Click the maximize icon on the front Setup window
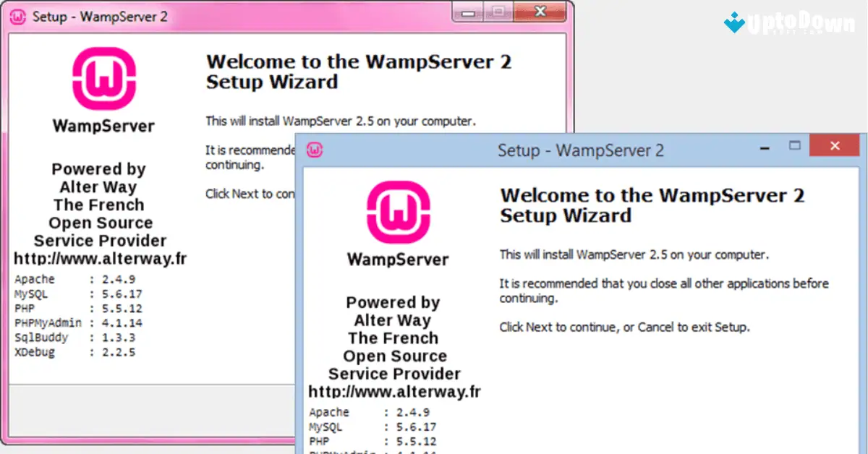 point(796,145)
